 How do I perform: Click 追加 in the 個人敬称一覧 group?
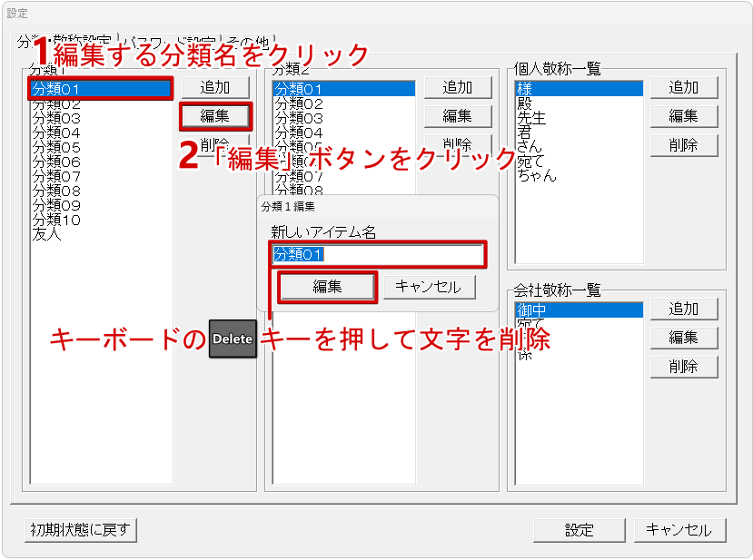point(683,87)
